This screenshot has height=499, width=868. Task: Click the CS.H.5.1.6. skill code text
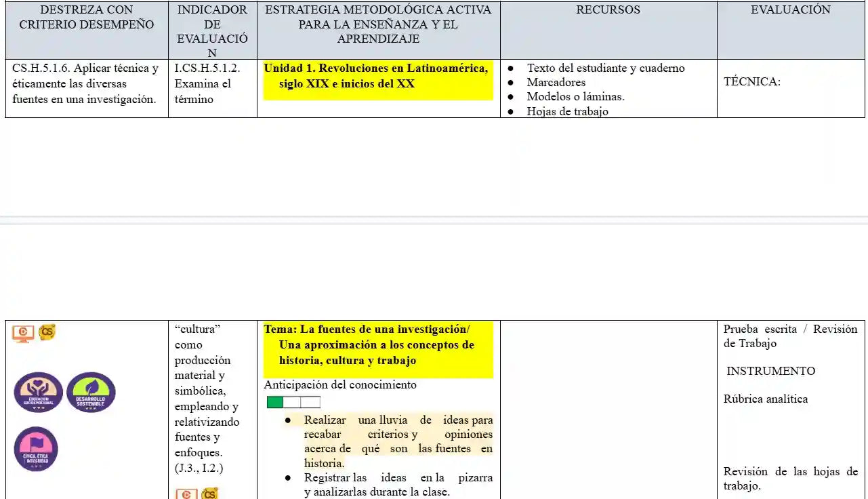click(41, 68)
